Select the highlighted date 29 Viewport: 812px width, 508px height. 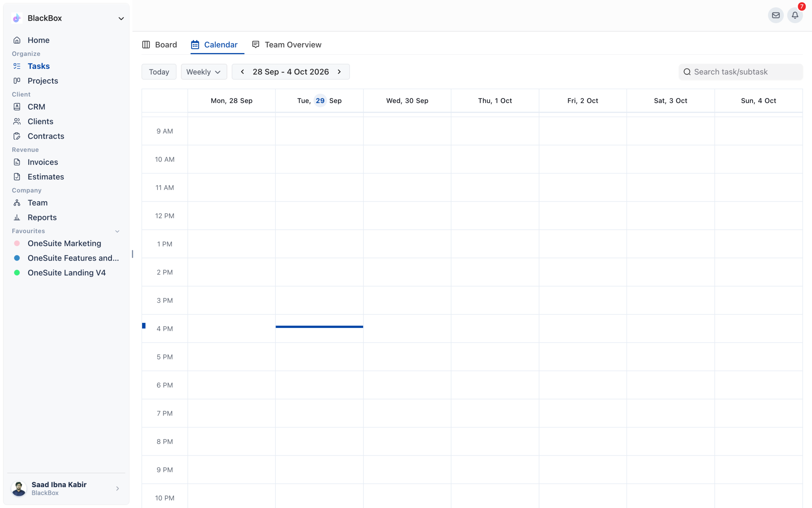pyautogui.click(x=320, y=100)
